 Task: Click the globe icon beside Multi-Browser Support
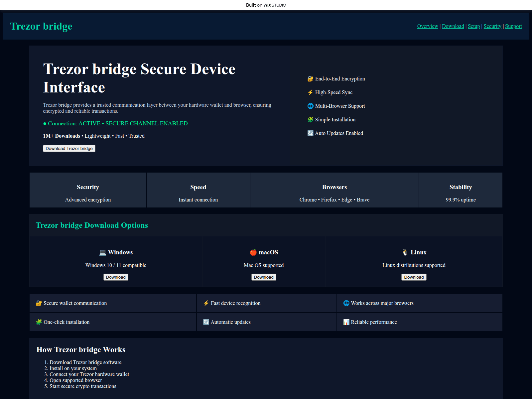point(311,106)
